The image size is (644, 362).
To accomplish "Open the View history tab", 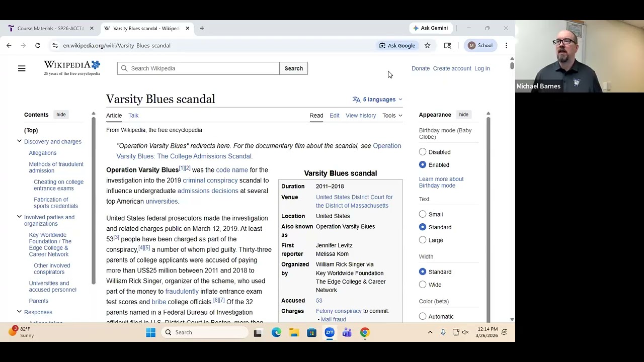I will (361, 116).
